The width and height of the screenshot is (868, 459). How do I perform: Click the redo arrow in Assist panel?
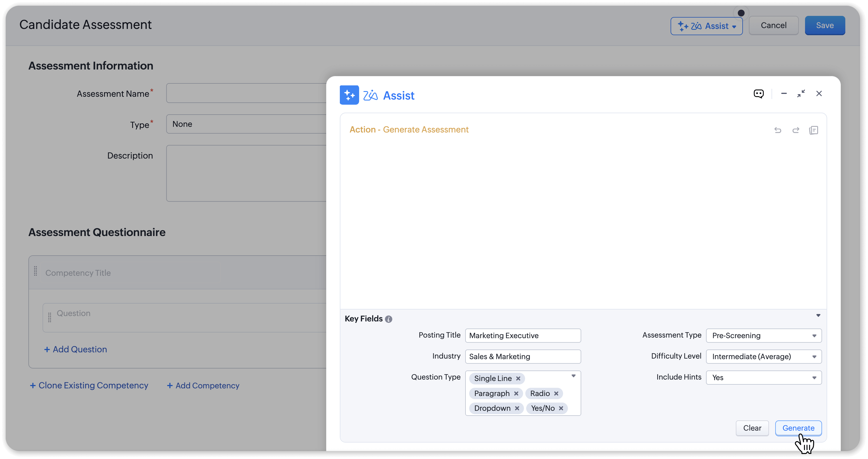(796, 130)
